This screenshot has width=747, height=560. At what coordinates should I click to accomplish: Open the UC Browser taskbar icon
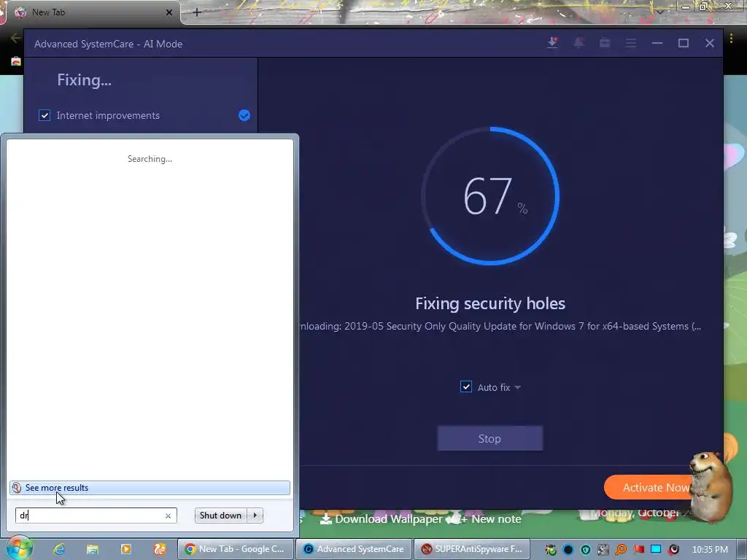tap(160, 549)
